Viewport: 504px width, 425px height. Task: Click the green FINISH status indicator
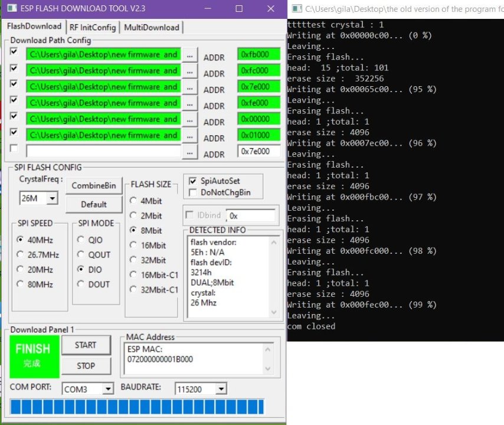point(34,357)
